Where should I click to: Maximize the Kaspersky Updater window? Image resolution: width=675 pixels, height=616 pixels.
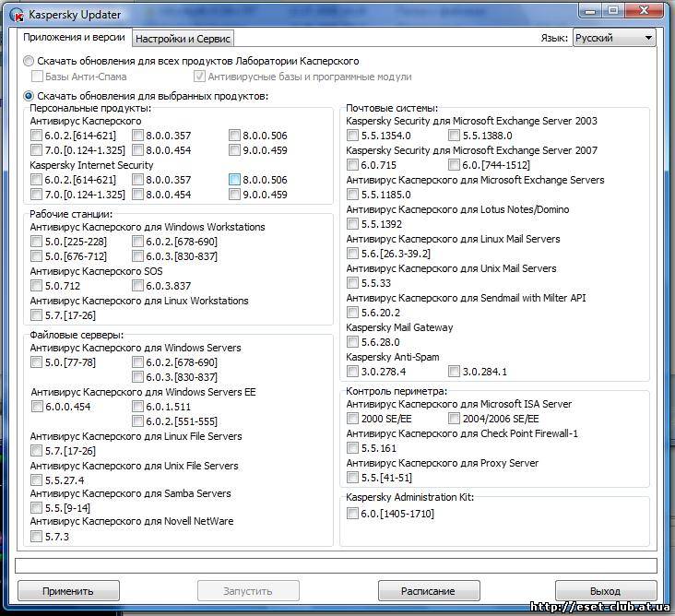pos(613,11)
